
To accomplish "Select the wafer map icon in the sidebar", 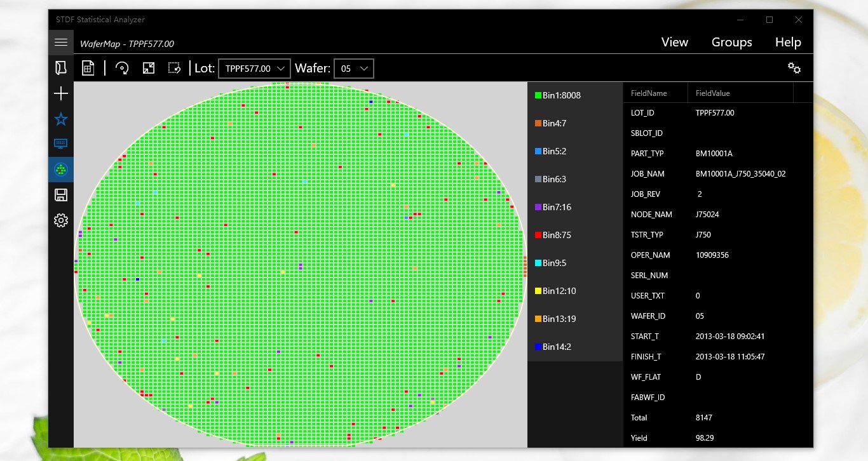I will pyautogui.click(x=61, y=170).
